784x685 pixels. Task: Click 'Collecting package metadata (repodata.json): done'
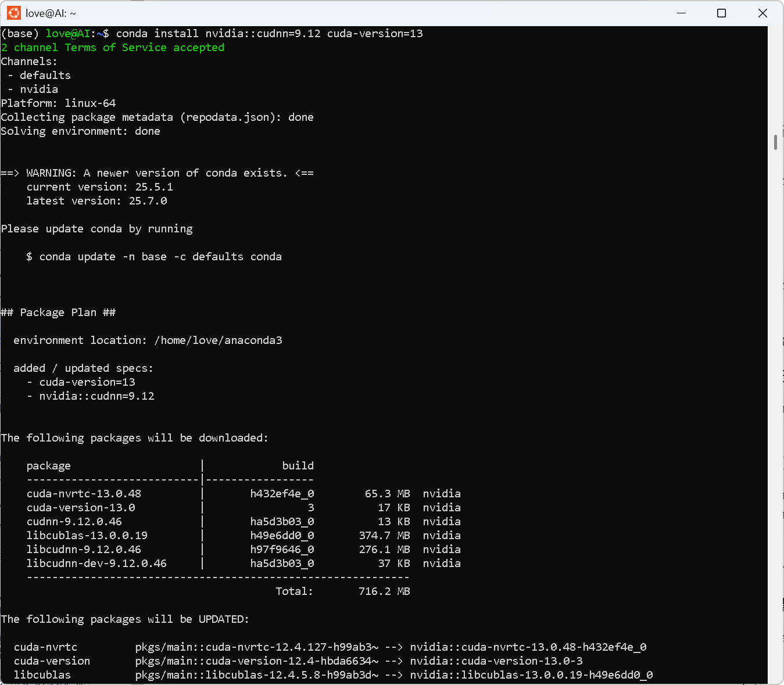point(157,117)
